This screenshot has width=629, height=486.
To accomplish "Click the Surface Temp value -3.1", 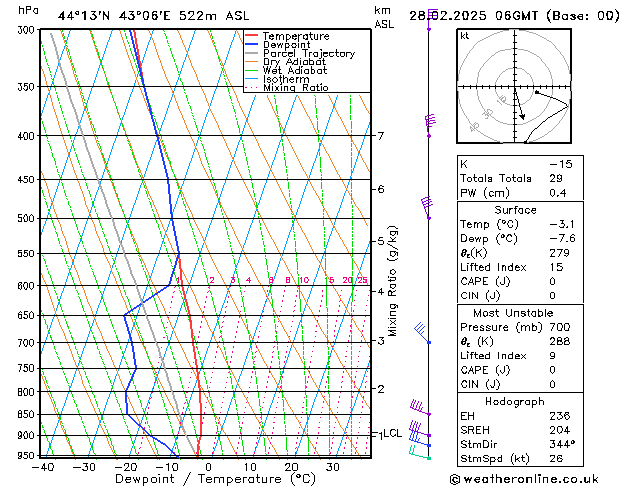I will pyautogui.click(x=562, y=224).
